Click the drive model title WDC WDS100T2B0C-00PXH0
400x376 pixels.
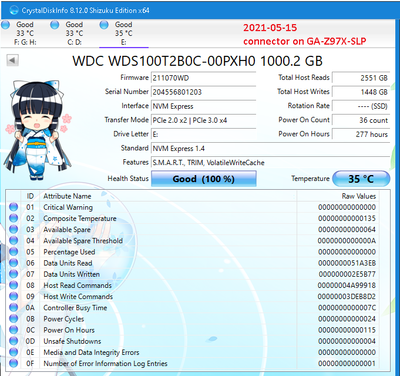[164, 61]
